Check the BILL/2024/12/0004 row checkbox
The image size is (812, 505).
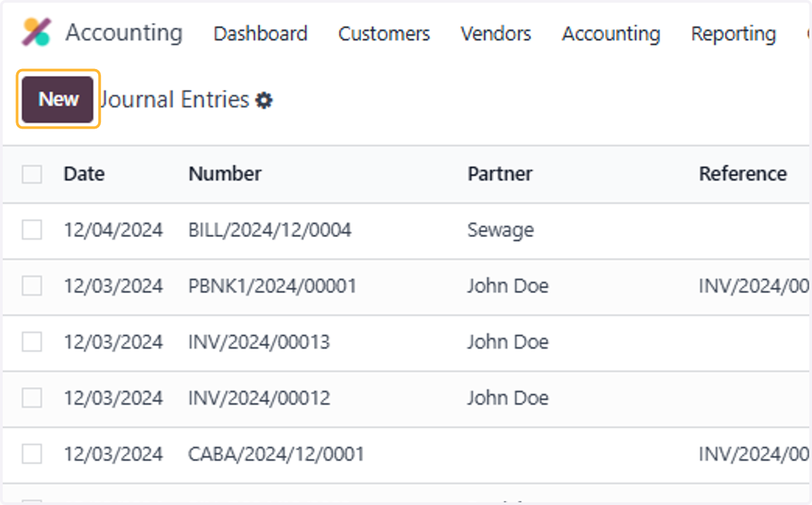coord(32,230)
